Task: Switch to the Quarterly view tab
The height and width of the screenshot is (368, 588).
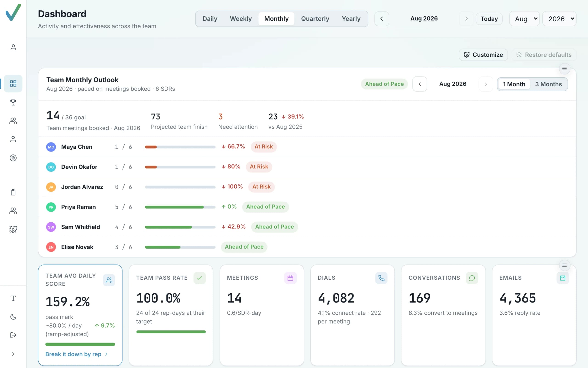Action: (x=315, y=19)
